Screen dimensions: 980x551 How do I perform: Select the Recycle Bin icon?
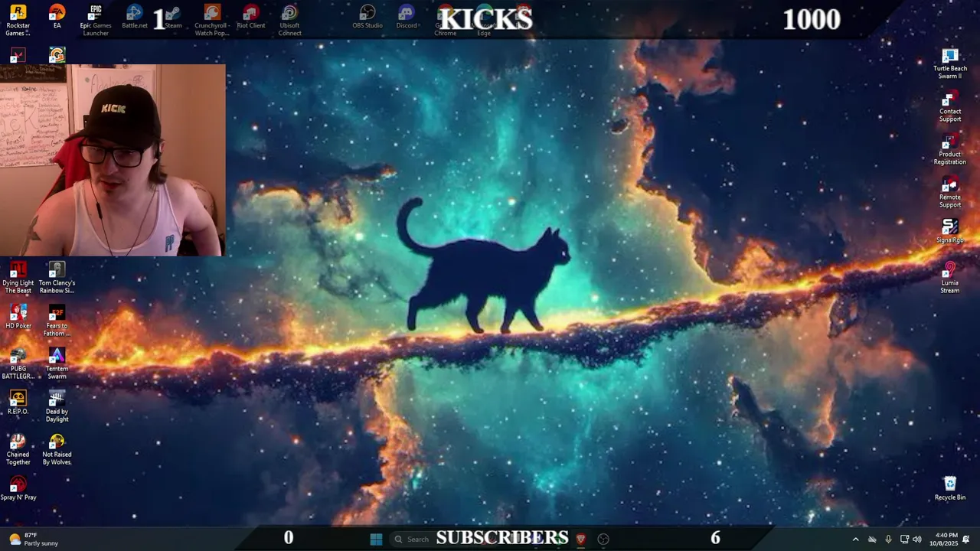[950, 488]
